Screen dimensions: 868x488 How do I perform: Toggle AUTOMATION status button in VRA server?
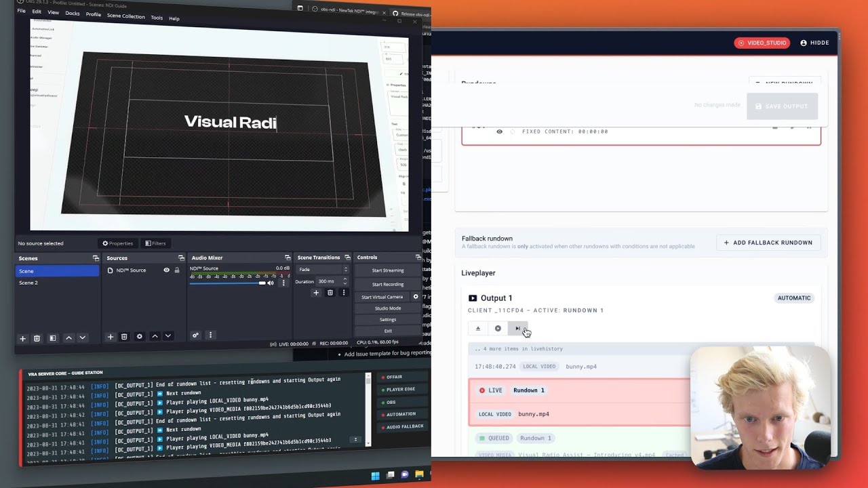click(x=401, y=414)
